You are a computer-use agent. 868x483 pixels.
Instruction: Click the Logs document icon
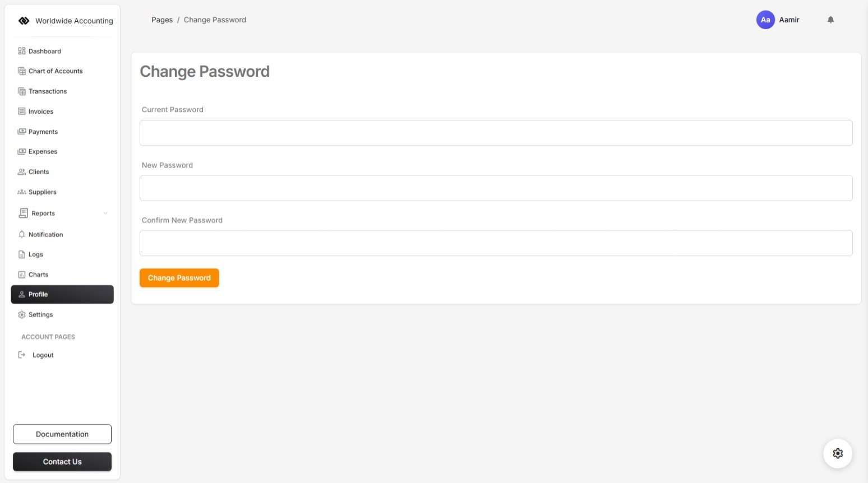22,254
